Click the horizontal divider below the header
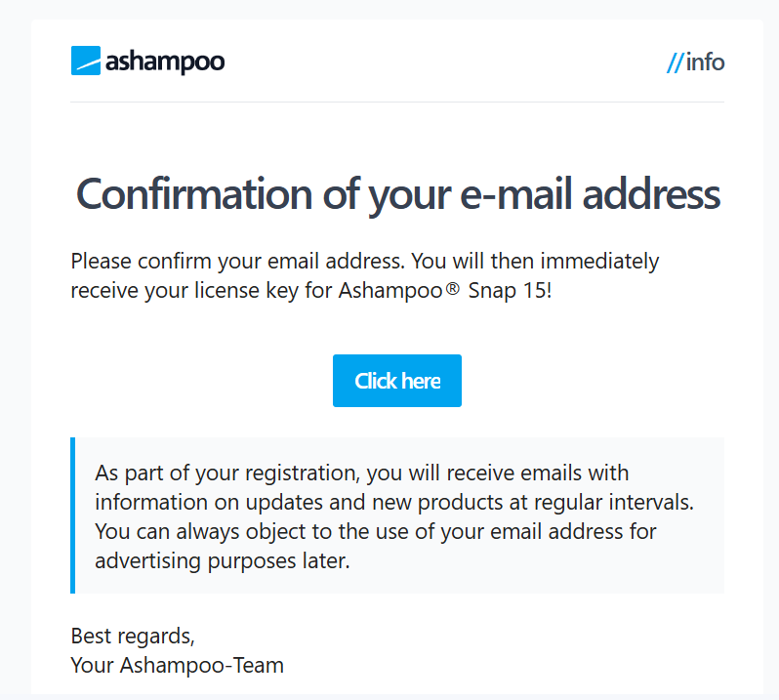779x700 pixels. [x=397, y=102]
